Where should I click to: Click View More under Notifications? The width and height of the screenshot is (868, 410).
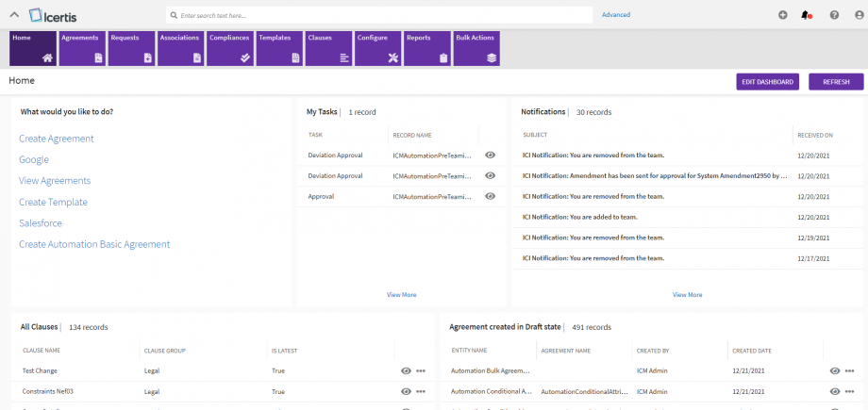[x=687, y=295]
